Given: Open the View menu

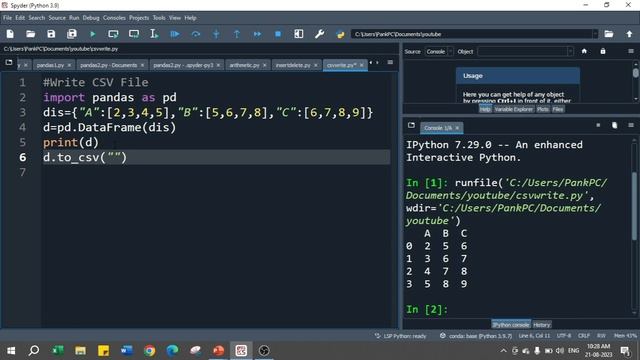Looking at the screenshot, I should (x=175, y=18).
